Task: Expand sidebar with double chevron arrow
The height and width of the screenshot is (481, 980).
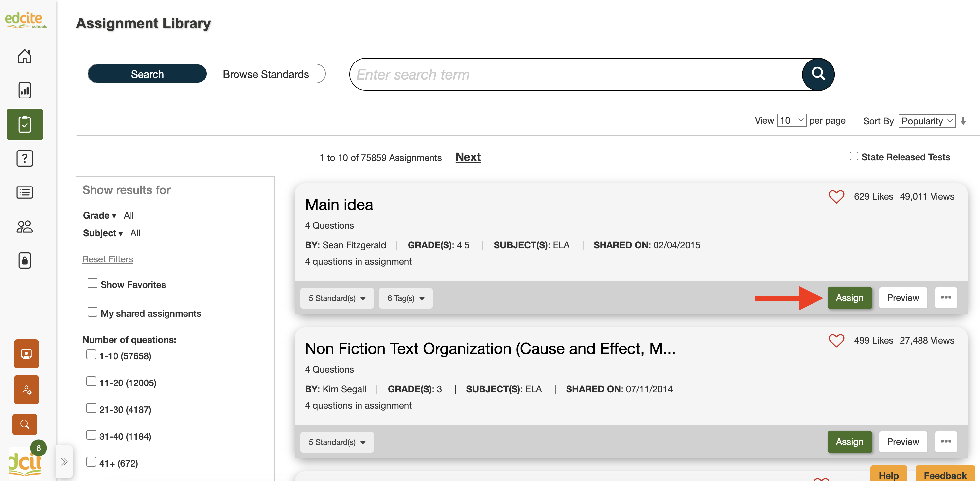Action: [64, 462]
